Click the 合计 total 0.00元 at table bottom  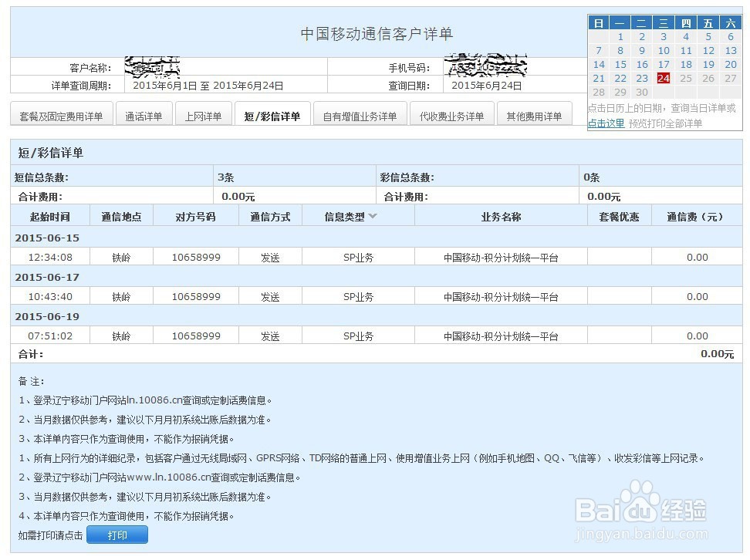(x=717, y=354)
